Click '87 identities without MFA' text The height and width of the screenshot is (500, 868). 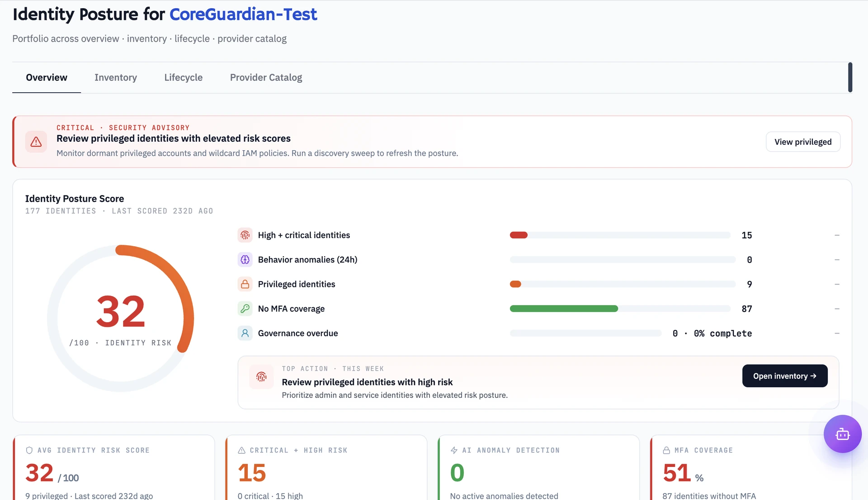pyautogui.click(x=709, y=496)
